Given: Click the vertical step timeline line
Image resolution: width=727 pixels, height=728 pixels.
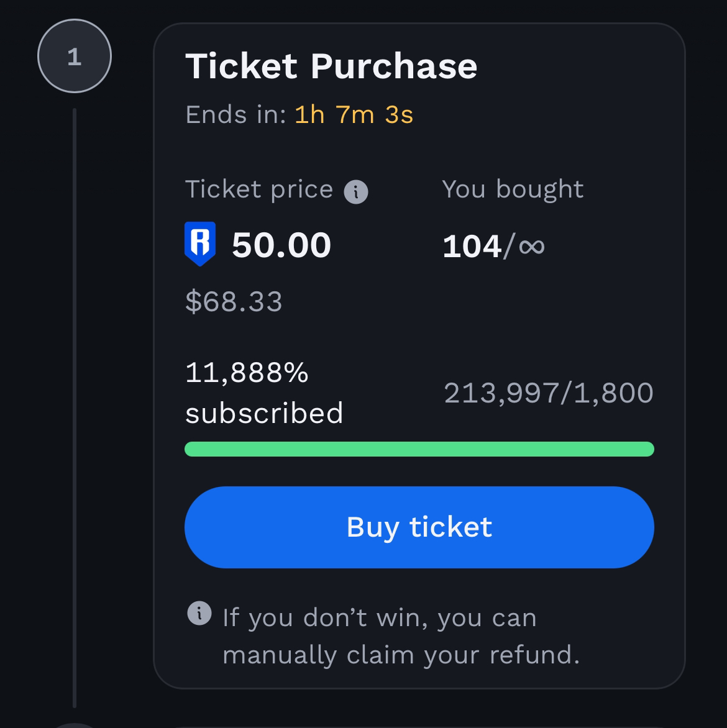Looking at the screenshot, I should pos(75,404).
